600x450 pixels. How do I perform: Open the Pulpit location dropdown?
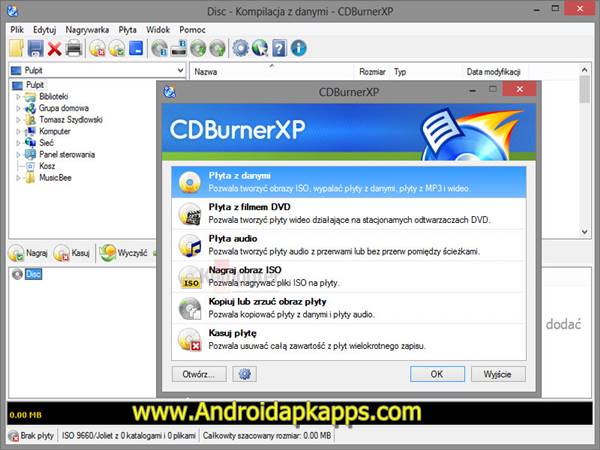[x=181, y=70]
